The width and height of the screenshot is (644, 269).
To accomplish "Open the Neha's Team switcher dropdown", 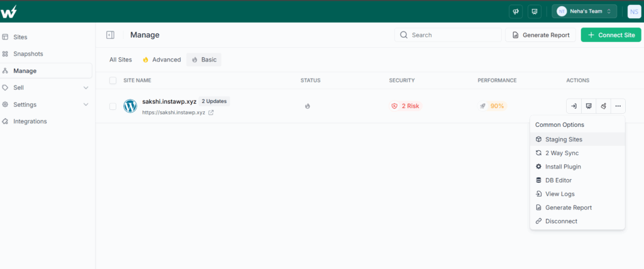I will click(x=584, y=11).
